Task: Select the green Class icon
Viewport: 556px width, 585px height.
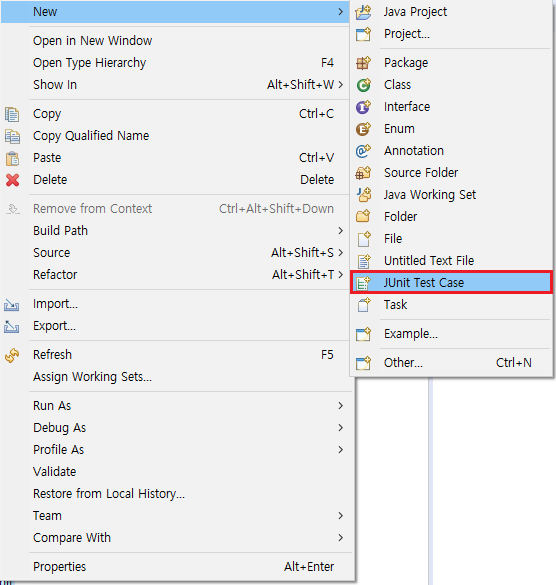Action: pos(363,85)
